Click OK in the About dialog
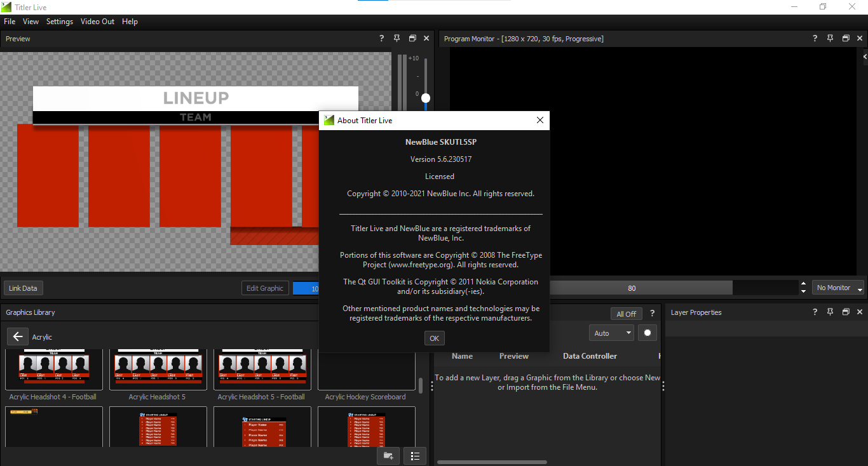This screenshot has height=466, width=868. (434, 338)
